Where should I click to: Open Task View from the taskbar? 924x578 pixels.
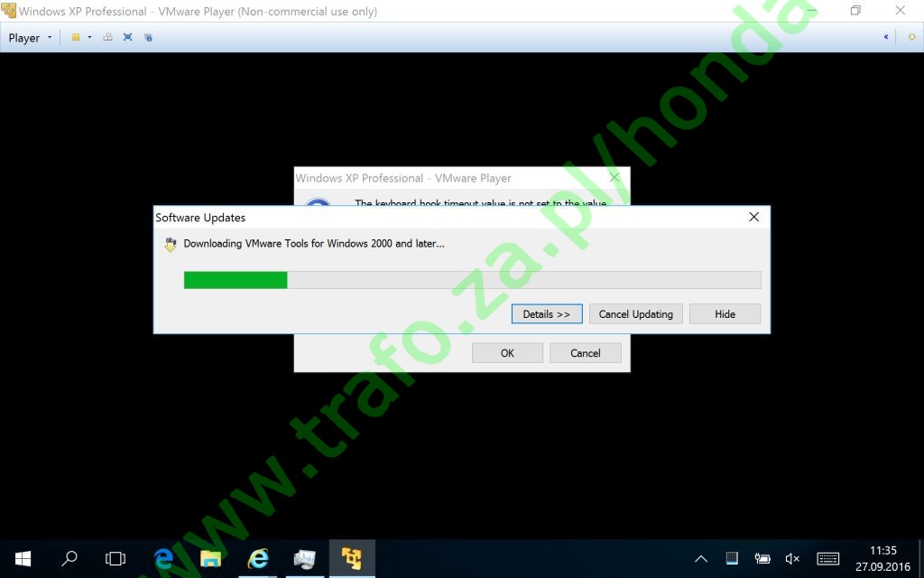coord(115,558)
